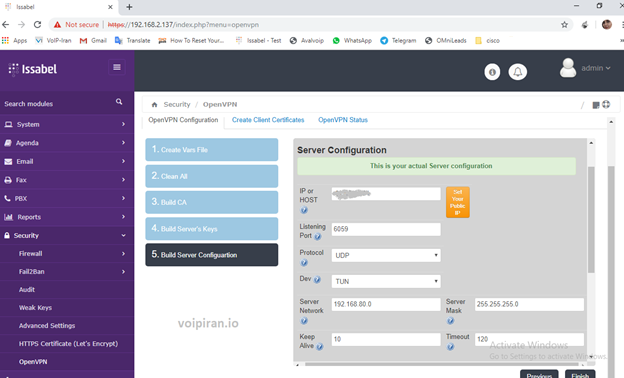The height and width of the screenshot is (378, 624).
Task: Click the help icon beside Listening Port
Action: point(318,237)
